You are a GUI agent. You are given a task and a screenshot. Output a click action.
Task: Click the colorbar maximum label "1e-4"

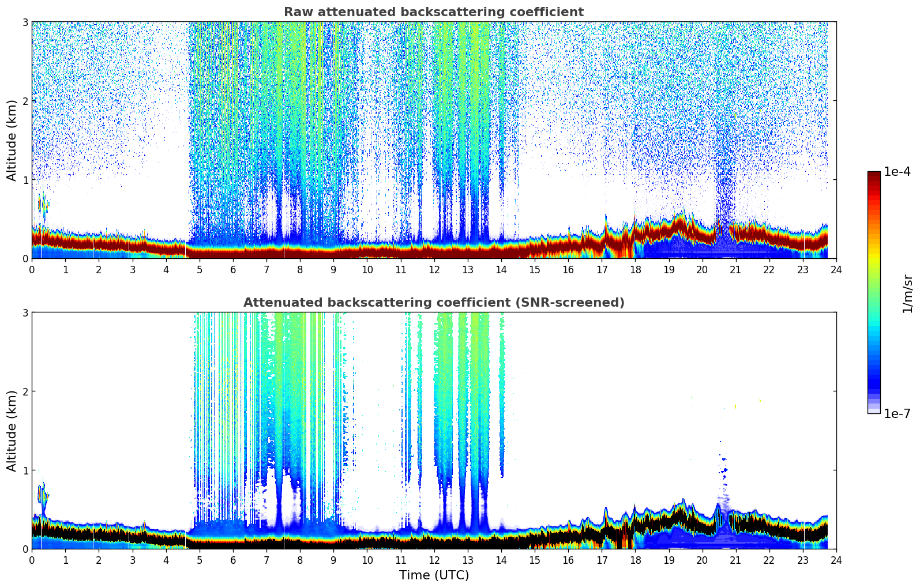tap(897, 172)
